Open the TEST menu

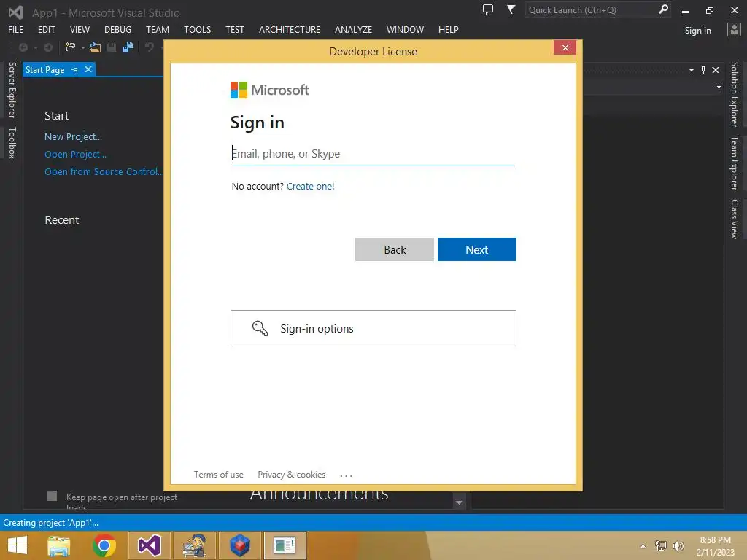coord(235,29)
